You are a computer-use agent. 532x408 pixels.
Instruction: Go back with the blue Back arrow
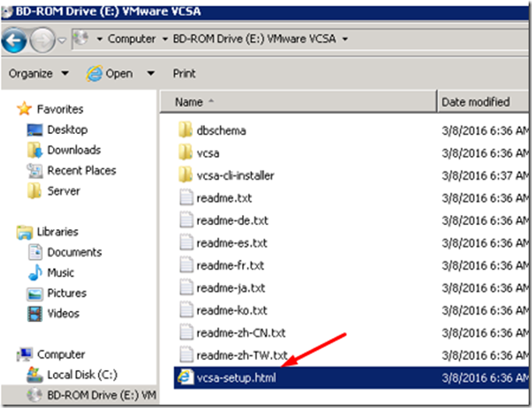click(14, 40)
